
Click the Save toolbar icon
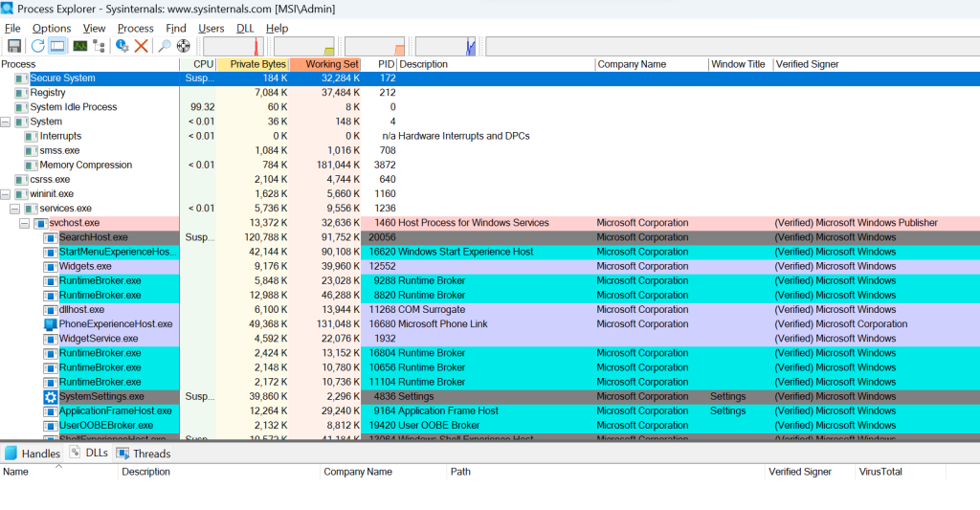(x=13, y=46)
